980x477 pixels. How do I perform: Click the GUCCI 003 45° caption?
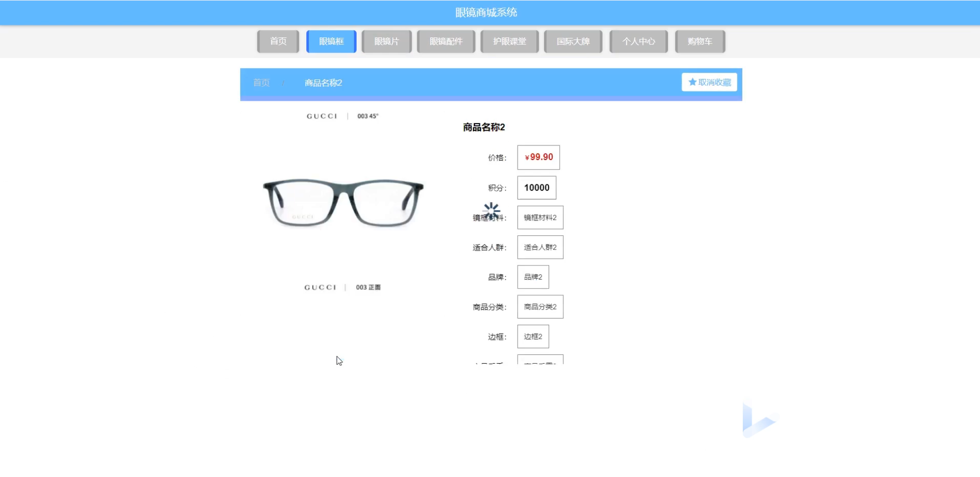(x=343, y=116)
